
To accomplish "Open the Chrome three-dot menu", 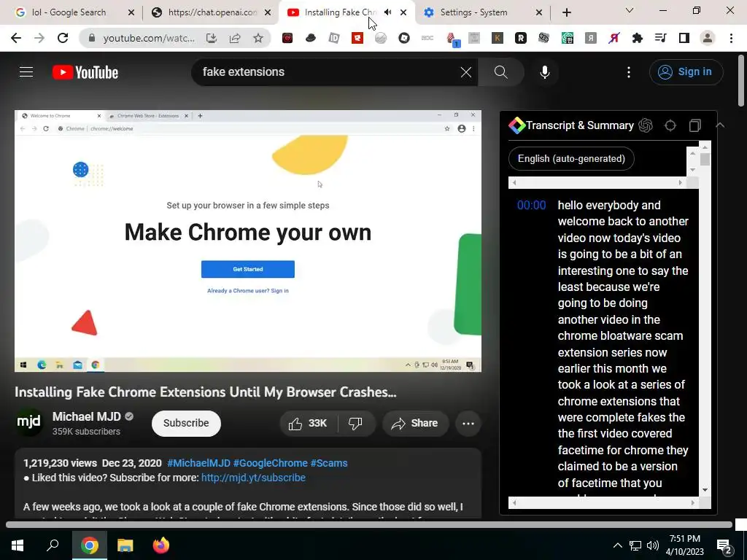I will [x=731, y=38].
